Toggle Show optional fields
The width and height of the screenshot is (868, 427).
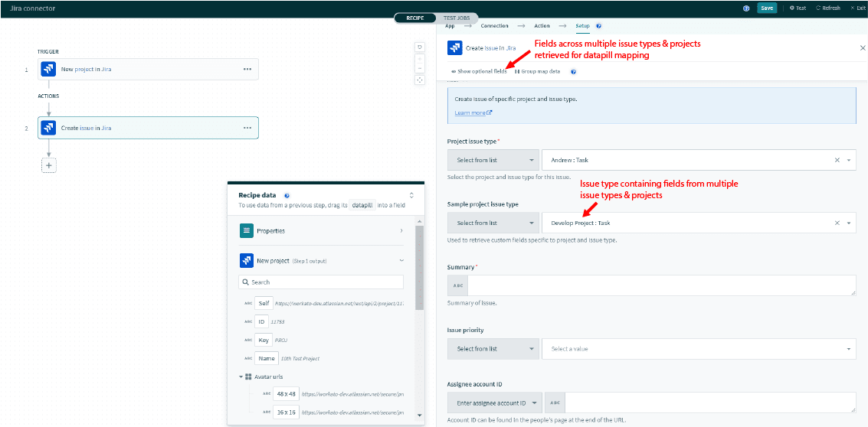[x=479, y=72]
